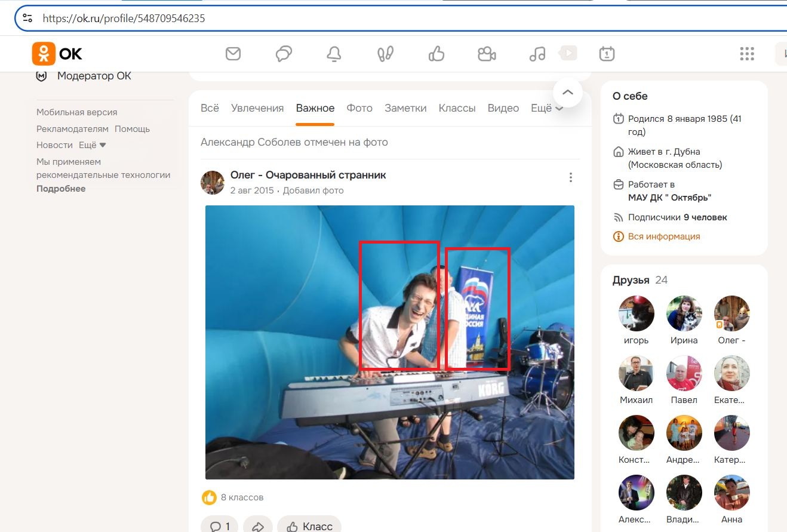Click the notifications bell icon
Image resolution: width=787 pixels, height=532 pixels.
(334, 54)
